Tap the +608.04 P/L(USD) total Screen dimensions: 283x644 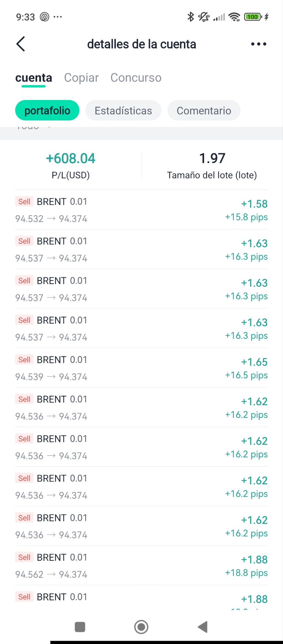(70, 158)
